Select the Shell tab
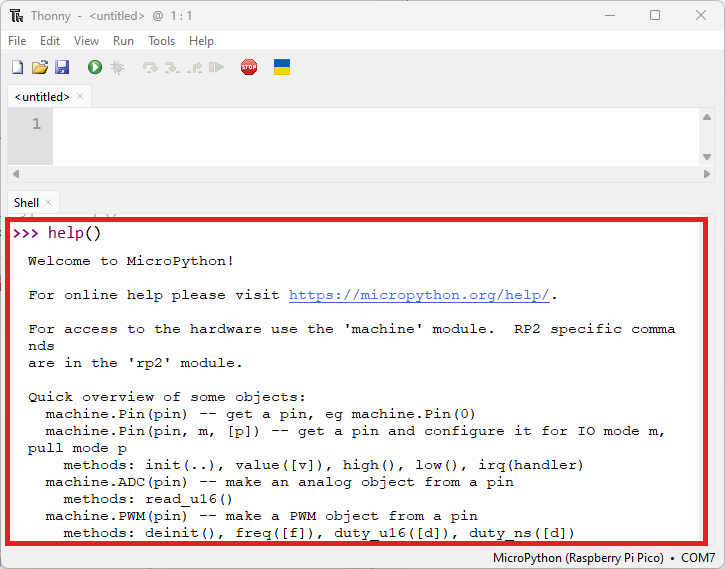This screenshot has height=569, width=725. [x=26, y=203]
